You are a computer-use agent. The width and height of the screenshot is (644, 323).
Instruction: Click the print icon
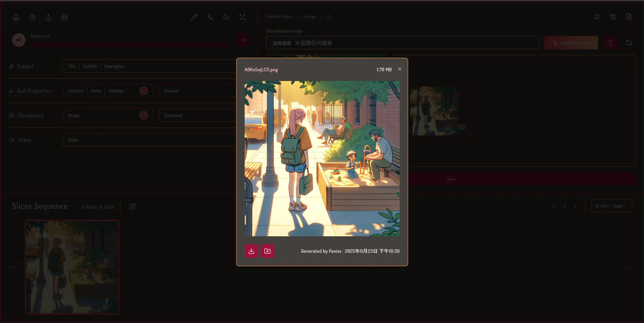click(64, 17)
